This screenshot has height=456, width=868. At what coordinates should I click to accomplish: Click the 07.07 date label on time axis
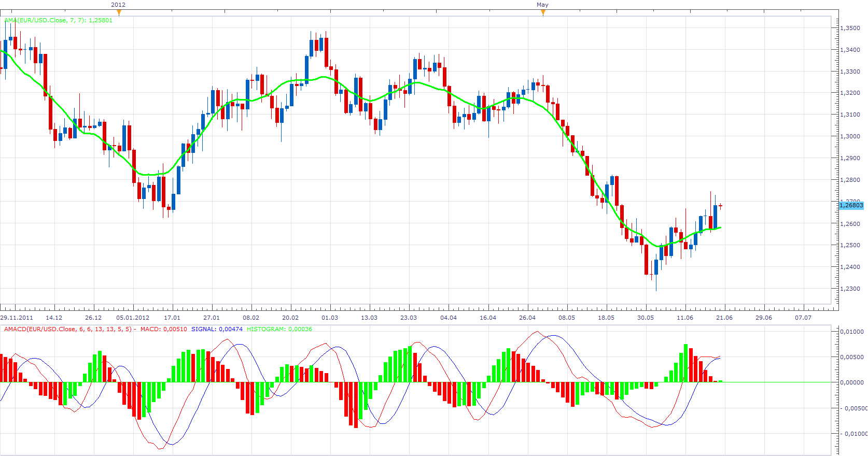click(x=803, y=318)
